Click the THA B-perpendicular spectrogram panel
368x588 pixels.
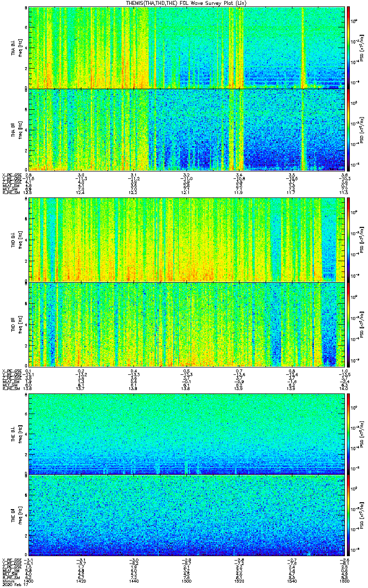[186, 47]
